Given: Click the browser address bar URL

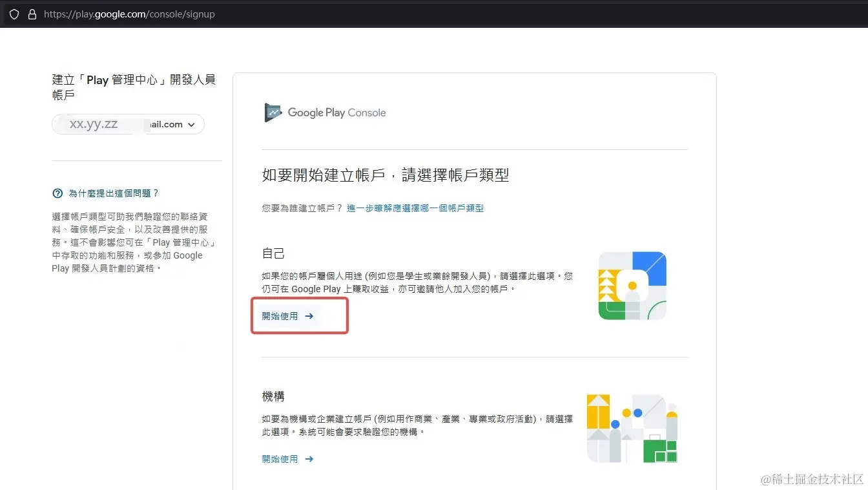Looking at the screenshot, I should 129,14.
